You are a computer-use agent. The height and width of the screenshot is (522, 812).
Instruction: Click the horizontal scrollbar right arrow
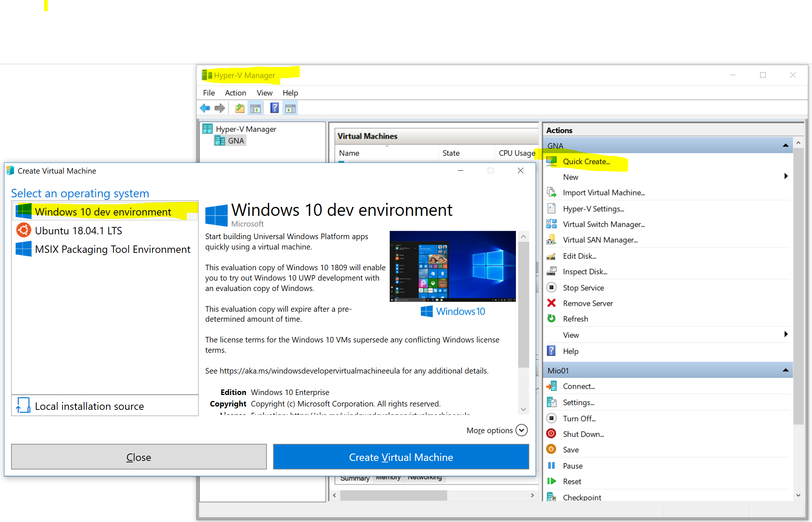532,495
